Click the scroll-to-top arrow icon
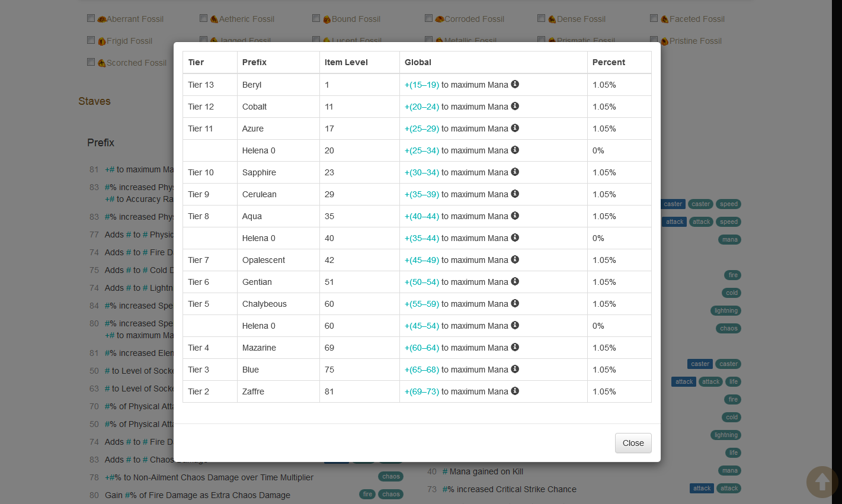 (822, 481)
